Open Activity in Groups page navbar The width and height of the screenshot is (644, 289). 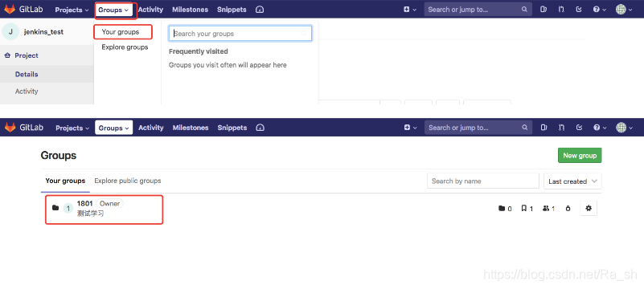pos(150,128)
